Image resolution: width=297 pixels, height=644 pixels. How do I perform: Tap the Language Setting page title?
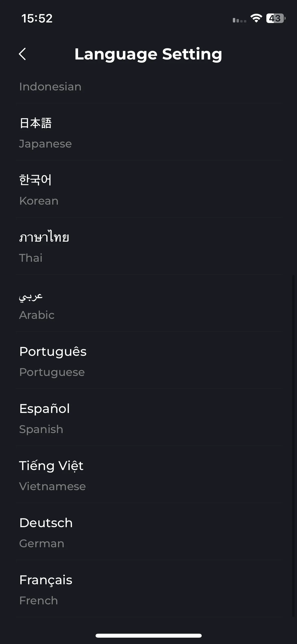pyautogui.click(x=148, y=54)
